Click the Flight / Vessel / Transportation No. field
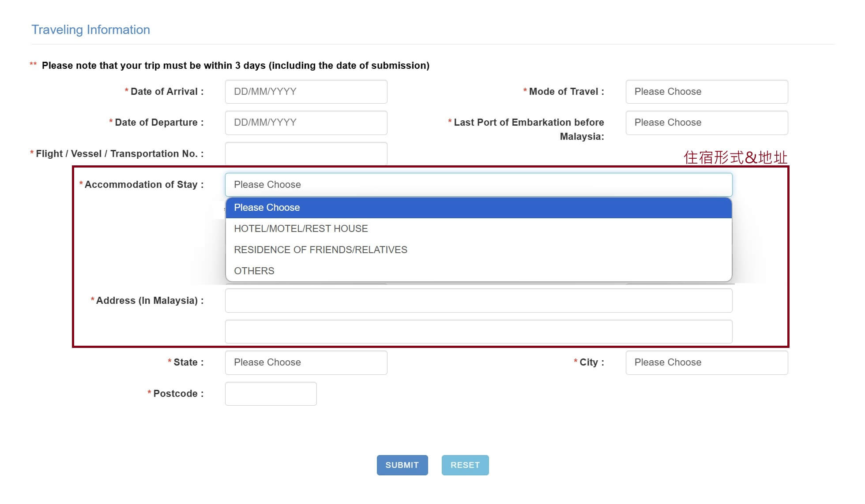This screenshot has height=504, width=865. coord(306,153)
